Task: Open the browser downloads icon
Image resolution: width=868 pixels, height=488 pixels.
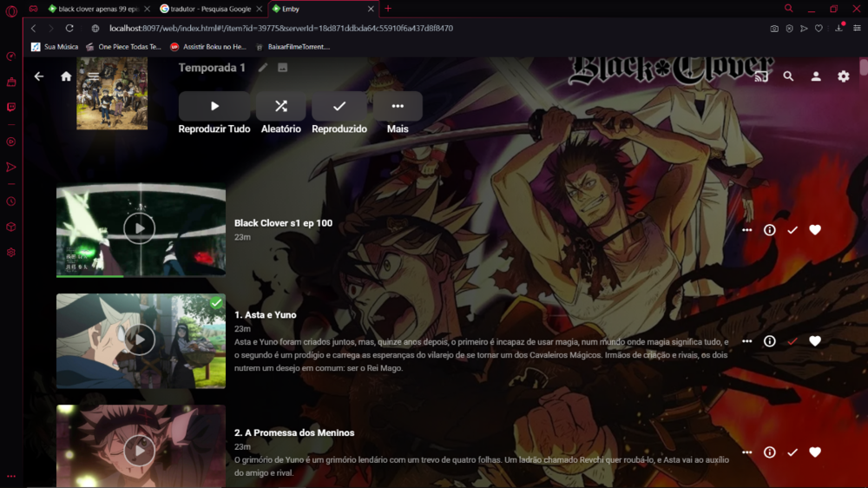Action: pos(839,28)
